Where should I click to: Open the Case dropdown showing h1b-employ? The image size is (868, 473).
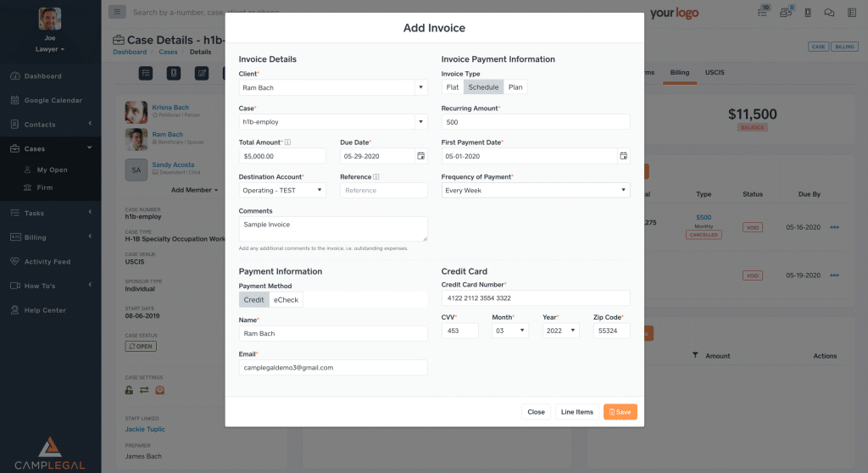point(332,122)
